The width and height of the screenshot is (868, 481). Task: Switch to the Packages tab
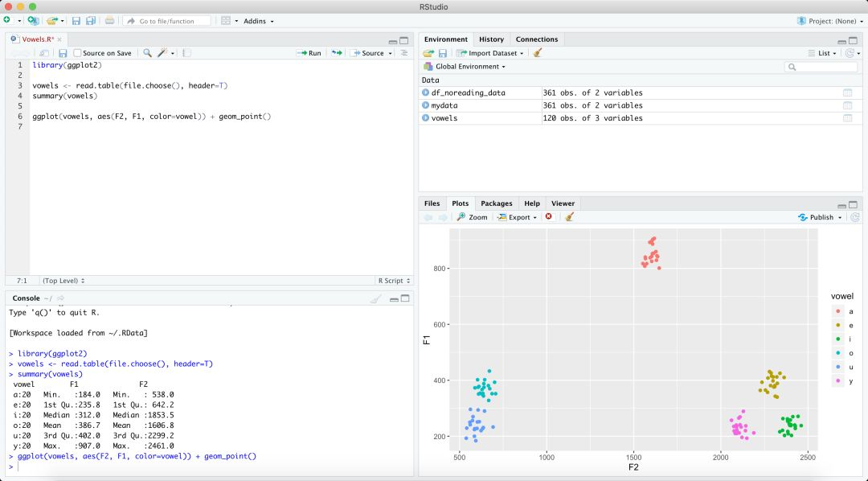[496, 203]
